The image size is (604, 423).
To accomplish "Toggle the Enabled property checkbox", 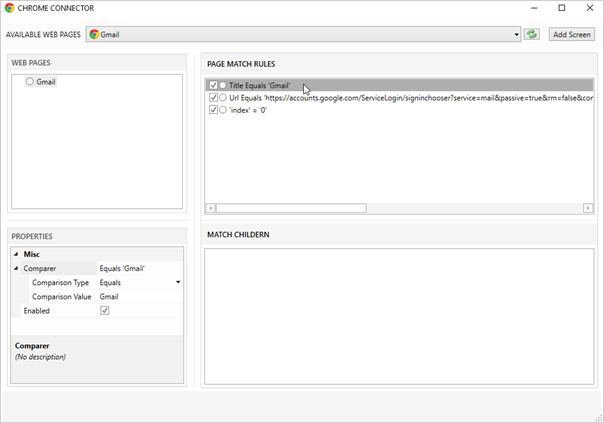I will (104, 311).
